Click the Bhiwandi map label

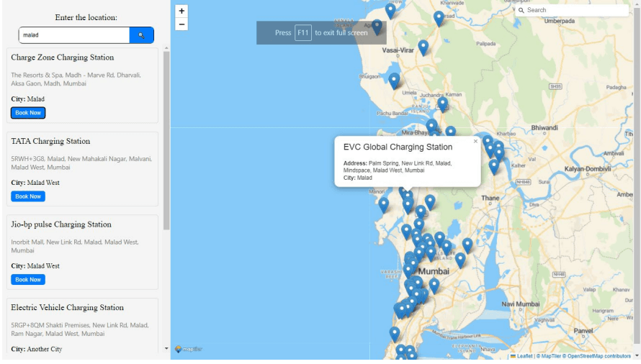[544, 128]
